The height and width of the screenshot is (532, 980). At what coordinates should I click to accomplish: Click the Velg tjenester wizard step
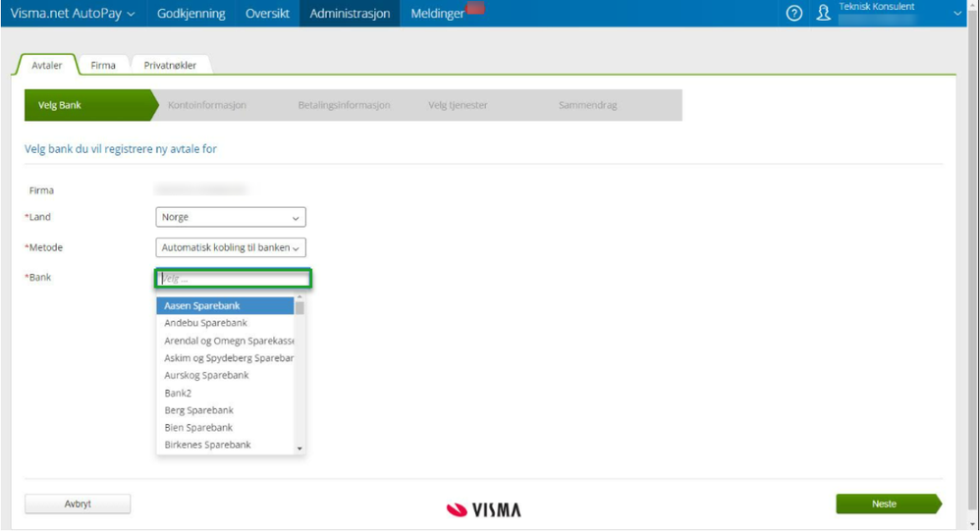tap(458, 105)
